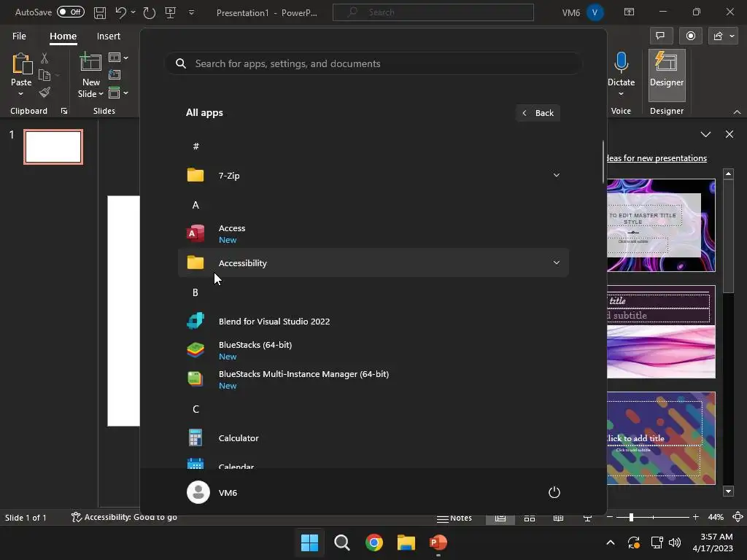Switch to the Insert tab

[108, 36]
